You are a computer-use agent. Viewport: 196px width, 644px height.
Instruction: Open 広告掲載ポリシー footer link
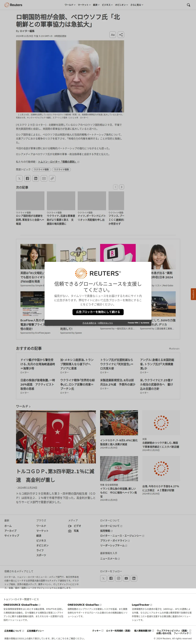[x=35, y=631]
